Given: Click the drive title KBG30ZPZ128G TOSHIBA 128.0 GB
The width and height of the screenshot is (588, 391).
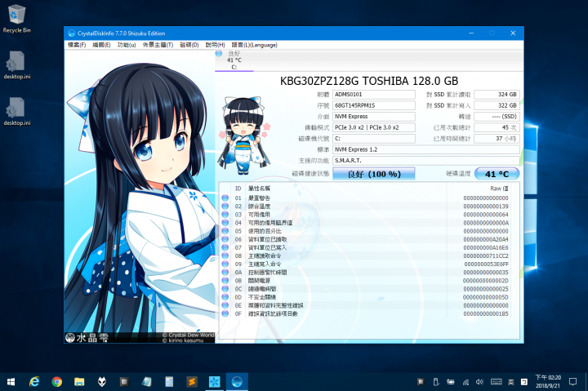Looking at the screenshot, I should (x=369, y=81).
